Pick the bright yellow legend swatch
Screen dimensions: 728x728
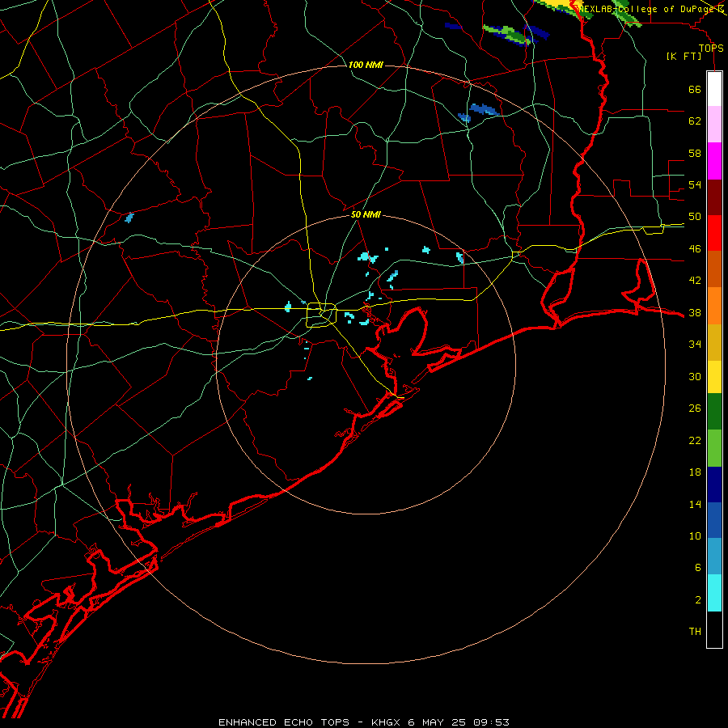pyautogui.click(x=714, y=377)
